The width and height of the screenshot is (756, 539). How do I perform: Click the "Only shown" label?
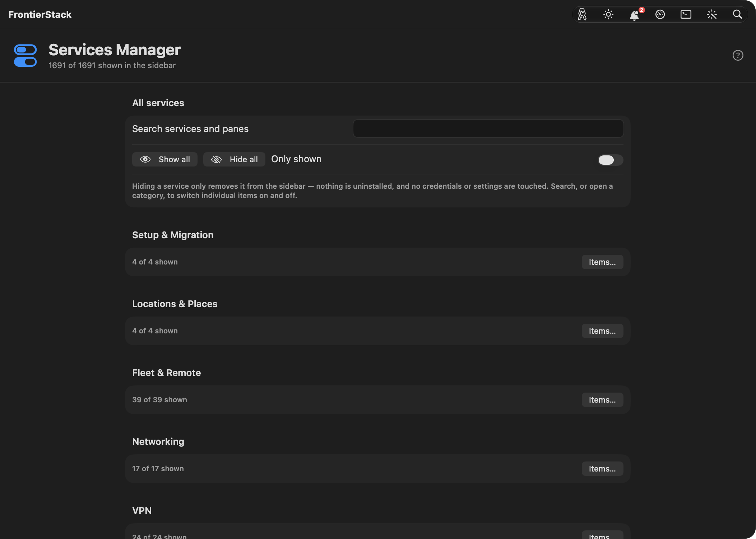296,159
